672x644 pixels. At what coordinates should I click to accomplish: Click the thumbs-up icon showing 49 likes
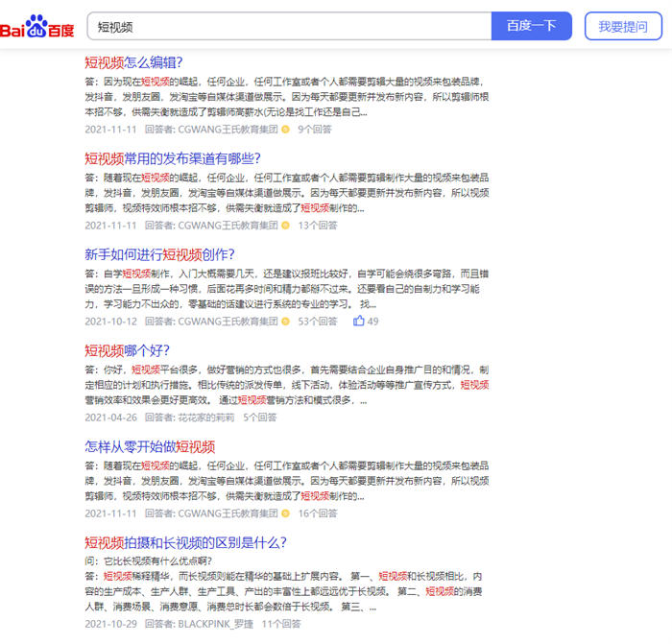click(x=359, y=322)
